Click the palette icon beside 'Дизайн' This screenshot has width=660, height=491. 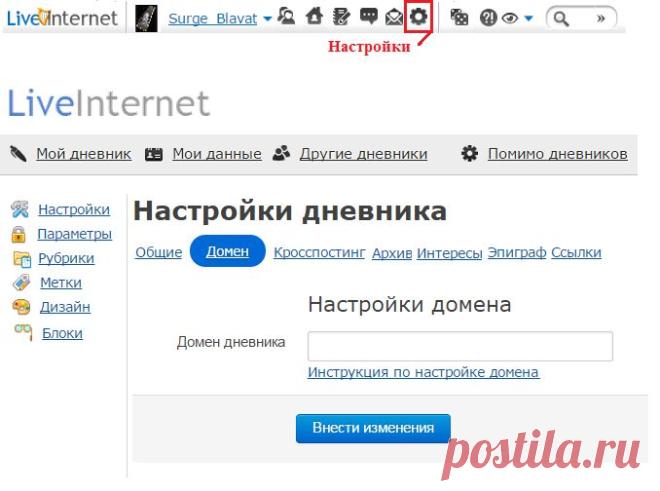(21, 307)
